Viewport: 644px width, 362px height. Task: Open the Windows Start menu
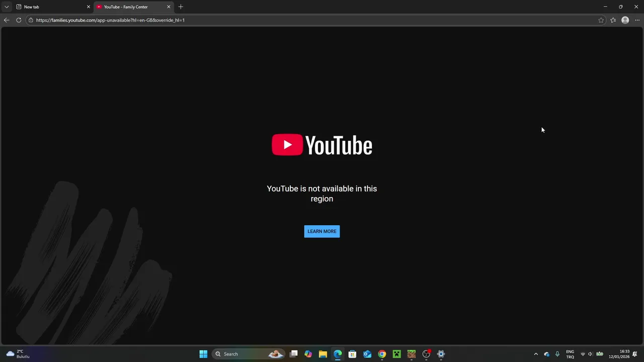(203, 354)
